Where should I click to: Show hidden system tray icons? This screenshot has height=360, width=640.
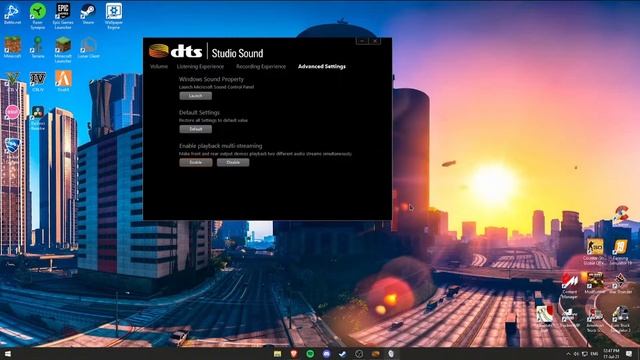[568, 354]
